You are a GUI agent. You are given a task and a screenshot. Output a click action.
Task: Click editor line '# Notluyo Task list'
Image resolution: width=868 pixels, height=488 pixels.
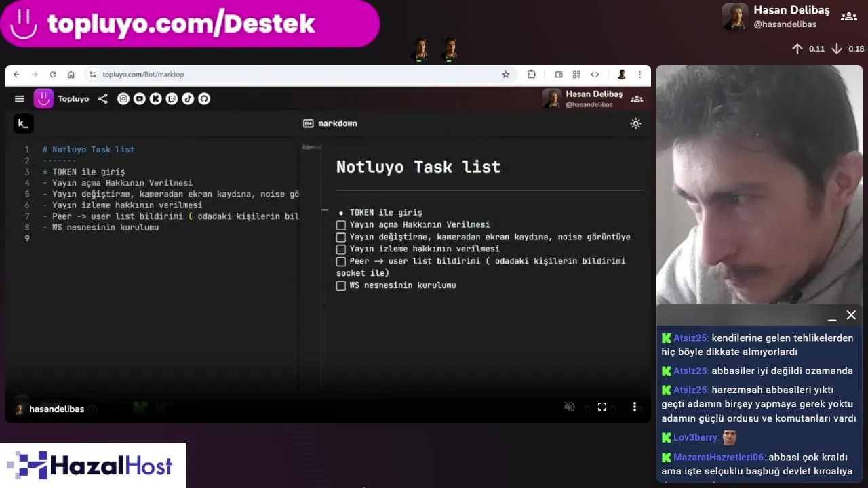pos(89,150)
